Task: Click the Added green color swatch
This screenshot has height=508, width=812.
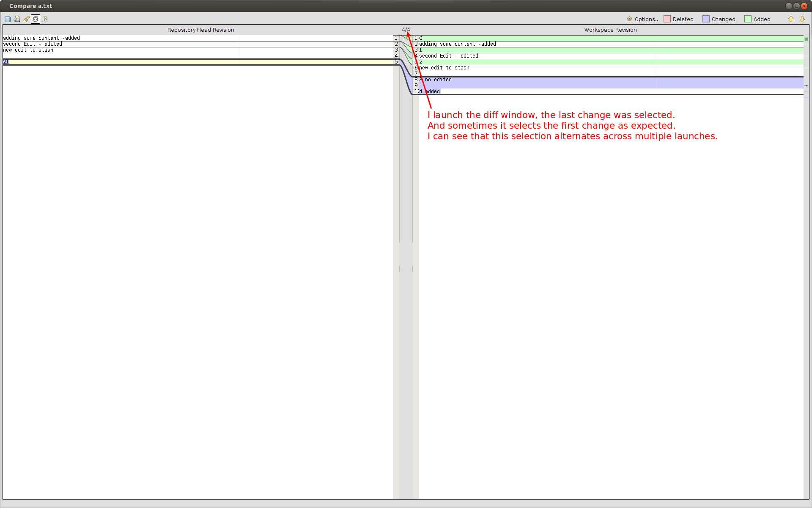Action: click(x=748, y=19)
